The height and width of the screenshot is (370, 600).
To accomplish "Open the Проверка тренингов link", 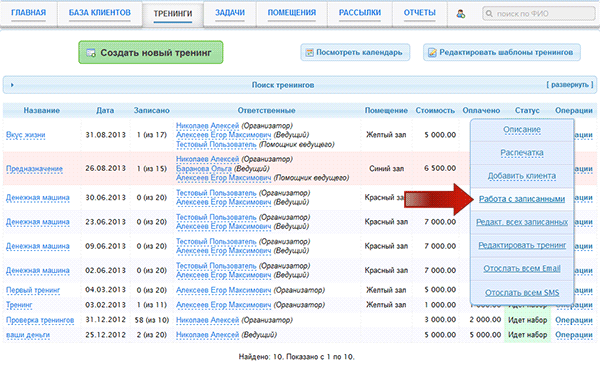I will (x=40, y=320).
